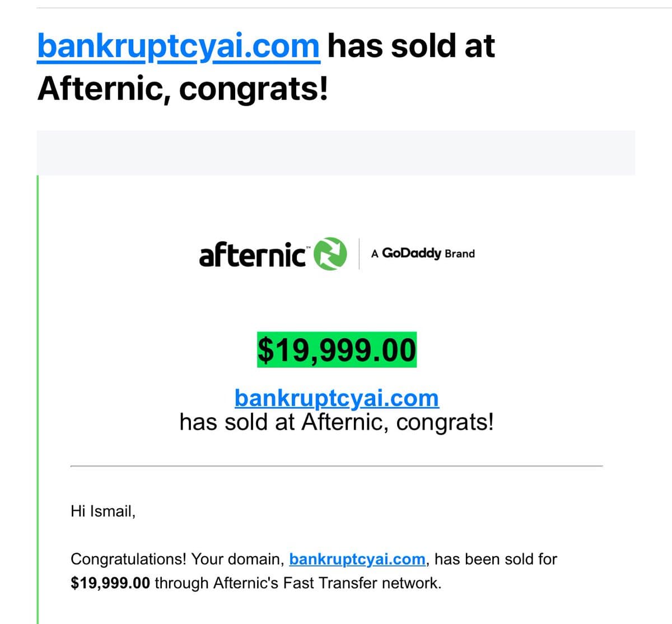Click the "Hi Ismail," greeting line
Image resolution: width=672 pixels, height=624 pixels.
(x=103, y=511)
